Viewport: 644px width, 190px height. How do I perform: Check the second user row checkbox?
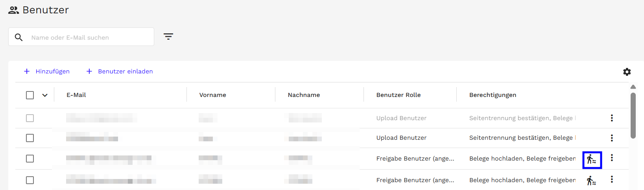(30, 138)
